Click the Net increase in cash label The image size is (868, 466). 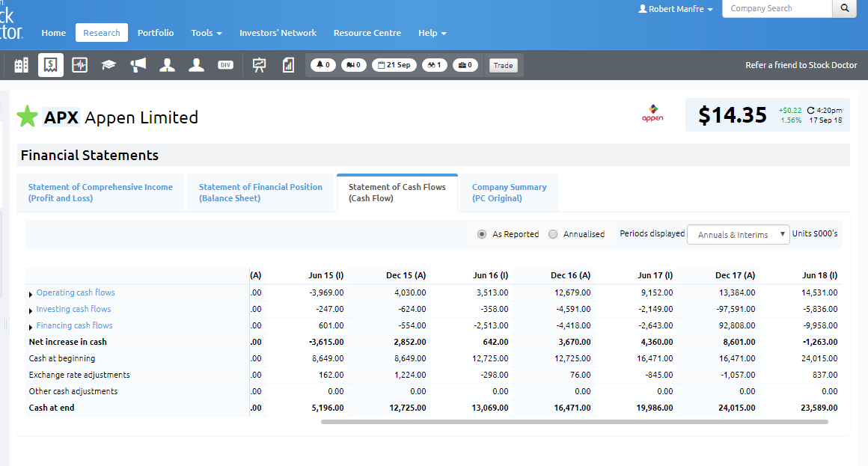(x=67, y=343)
